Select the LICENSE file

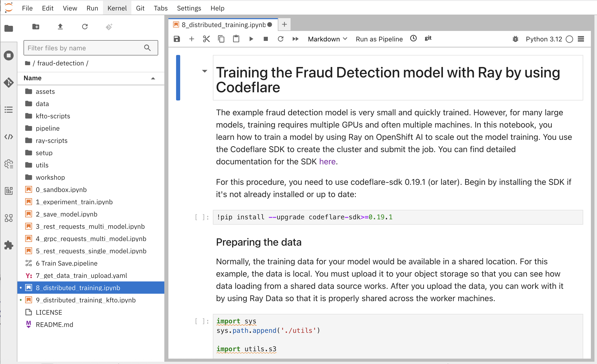coord(91,312)
